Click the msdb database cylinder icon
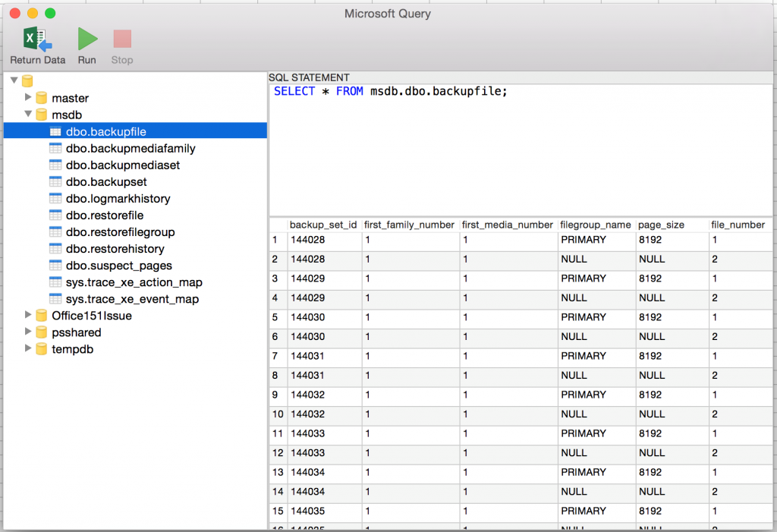This screenshot has width=777, height=532. point(40,115)
